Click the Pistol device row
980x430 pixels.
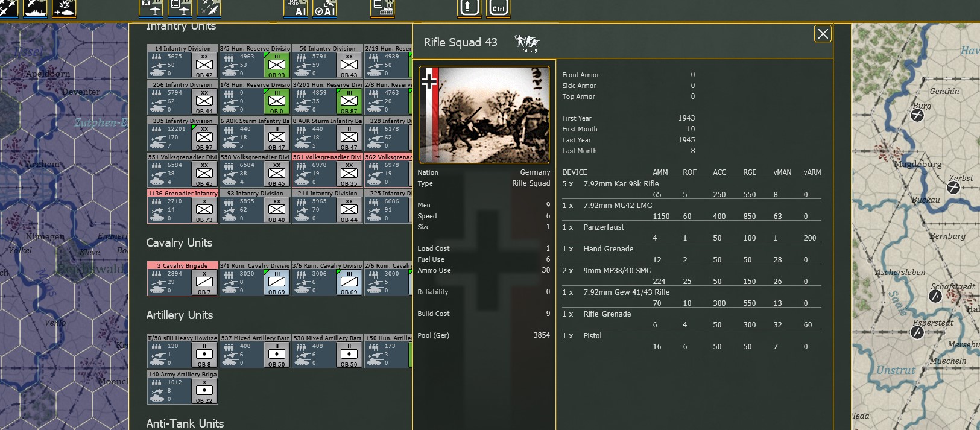[x=692, y=341]
